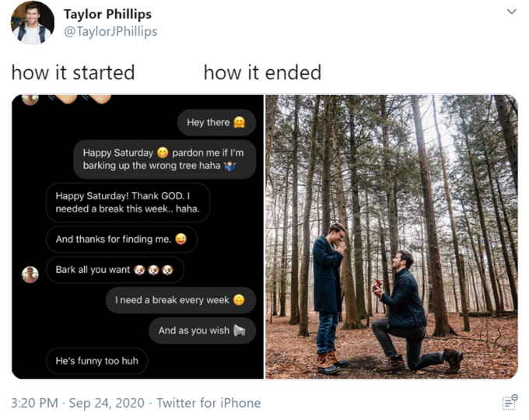Click the 'Twitter for iPhone' source link
Screen dimensions: 529x420
(x=208, y=403)
